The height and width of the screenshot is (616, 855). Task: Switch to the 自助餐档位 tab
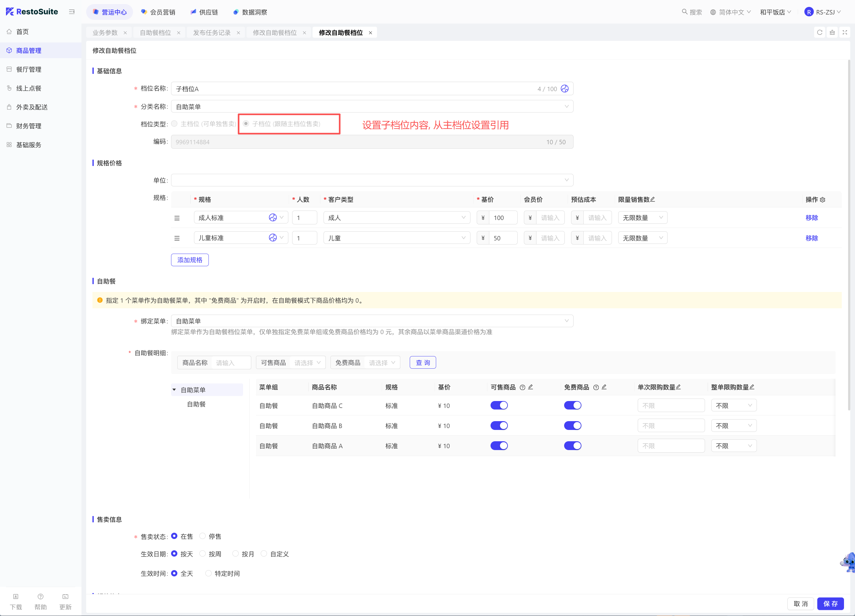coord(155,33)
